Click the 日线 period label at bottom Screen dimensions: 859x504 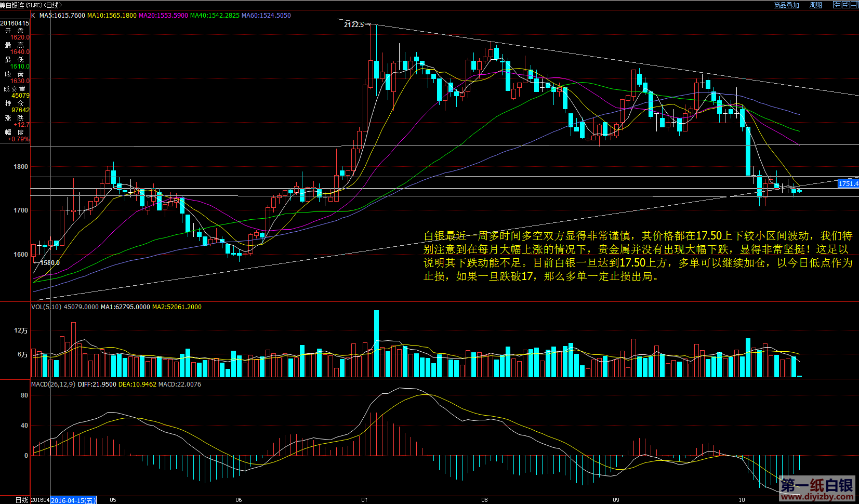coord(21,500)
